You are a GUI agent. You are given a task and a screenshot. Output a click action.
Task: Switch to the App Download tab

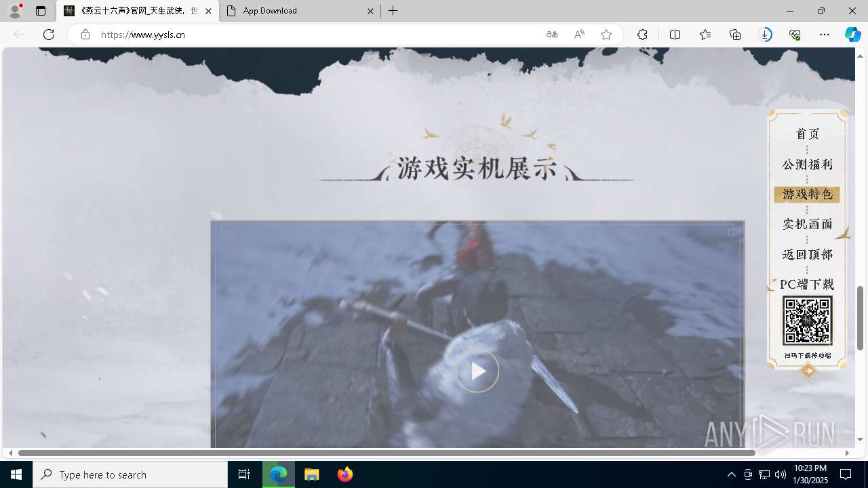(300, 11)
